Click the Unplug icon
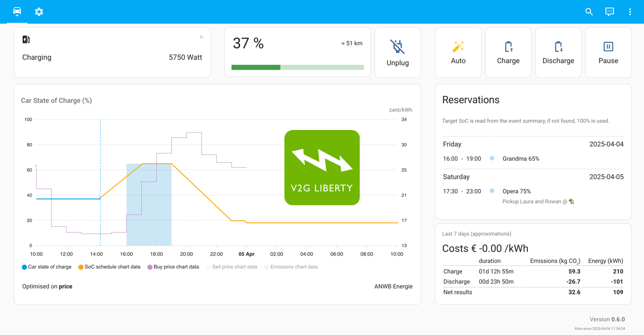 pos(397,46)
